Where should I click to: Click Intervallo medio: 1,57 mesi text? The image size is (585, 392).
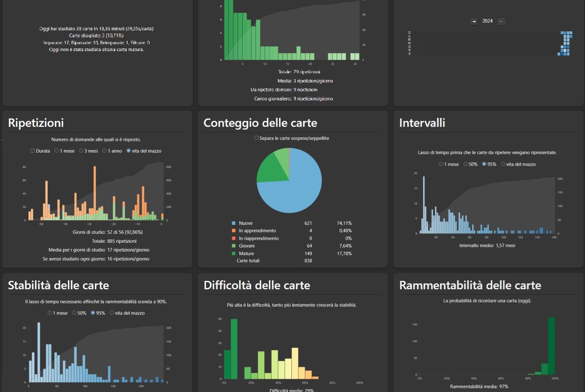click(x=487, y=246)
